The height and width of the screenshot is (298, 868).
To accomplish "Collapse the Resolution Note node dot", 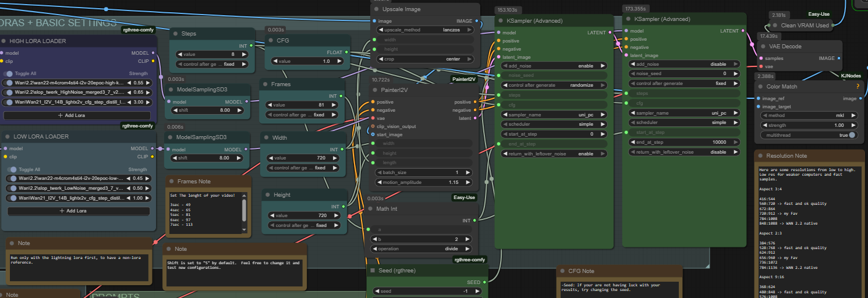I will [760, 156].
